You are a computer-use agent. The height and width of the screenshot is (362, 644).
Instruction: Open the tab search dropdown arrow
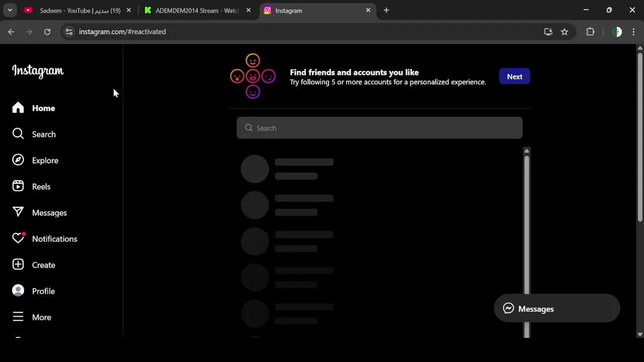[10, 10]
